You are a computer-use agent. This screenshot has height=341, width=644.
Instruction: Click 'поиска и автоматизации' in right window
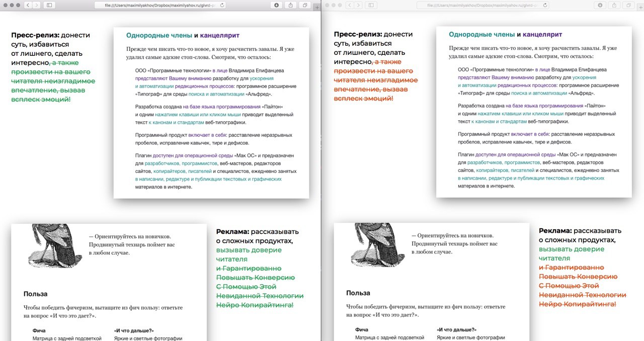[x=540, y=93]
